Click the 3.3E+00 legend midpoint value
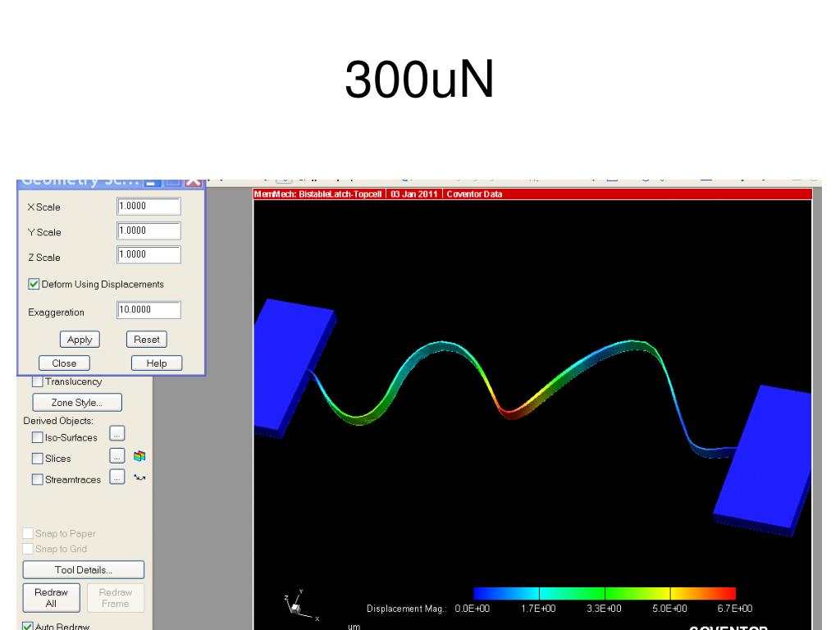This screenshot has width=840, height=630. [x=604, y=609]
